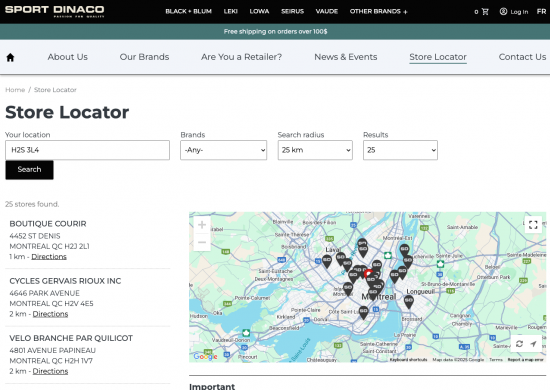550x390 pixels.
Task: Zoom in on the map
Action: (x=202, y=224)
